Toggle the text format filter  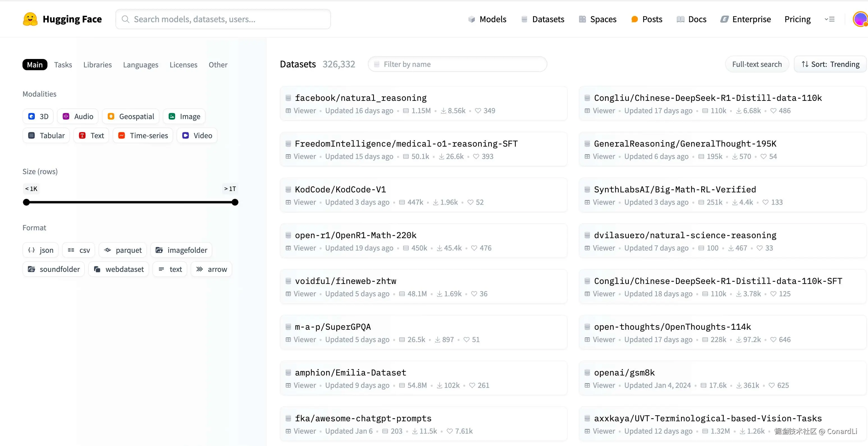tap(170, 269)
